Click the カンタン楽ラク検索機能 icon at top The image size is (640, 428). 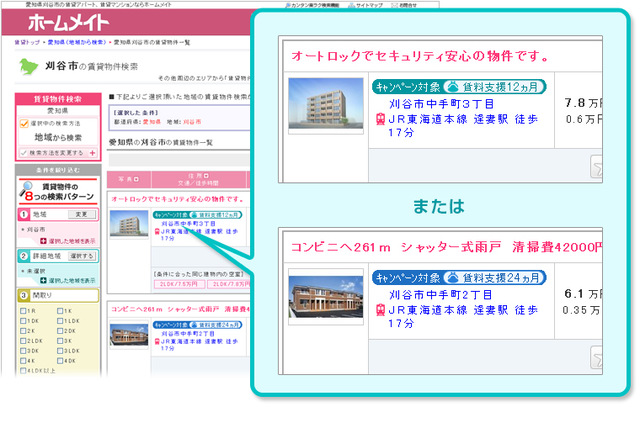(x=287, y=5)
